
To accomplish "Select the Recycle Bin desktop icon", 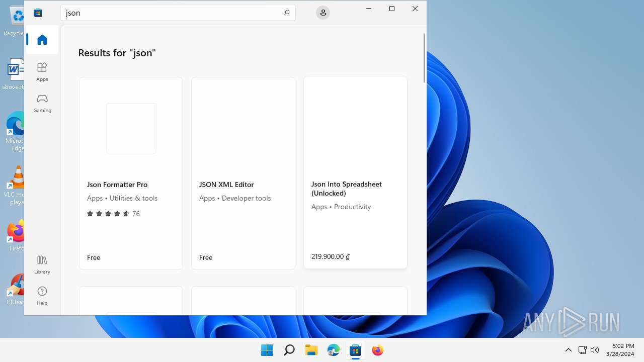I will pos(15,21).
